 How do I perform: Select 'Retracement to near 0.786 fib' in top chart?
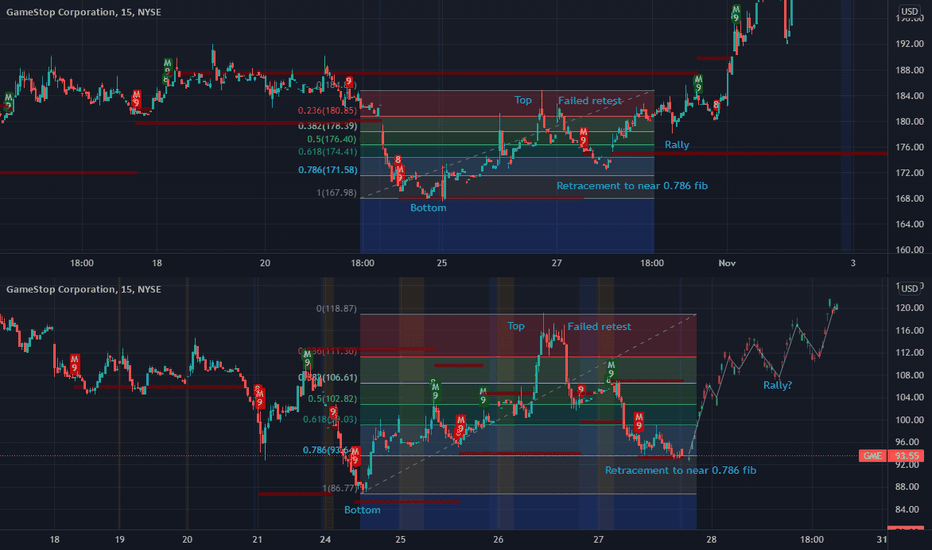632,186
